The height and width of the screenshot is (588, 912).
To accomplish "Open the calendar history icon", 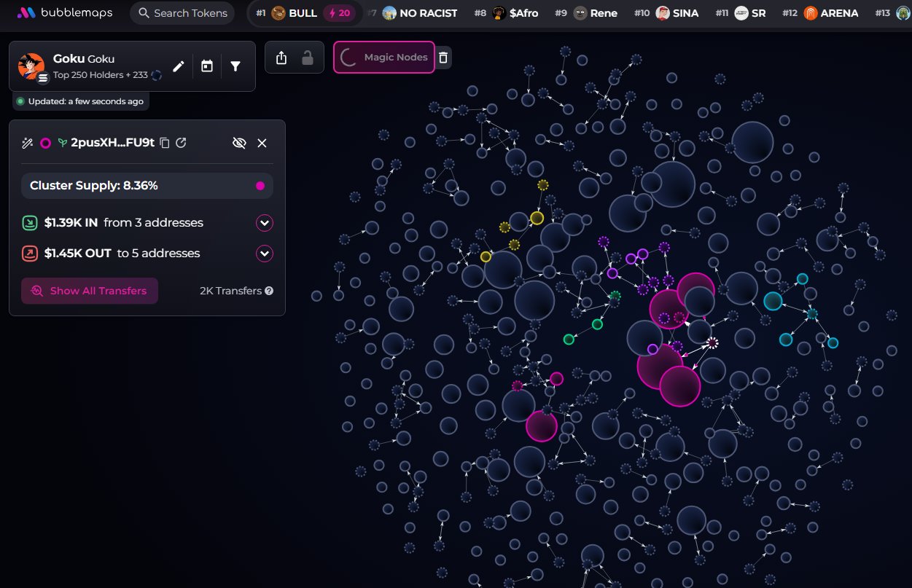I will tap(207, 66).
